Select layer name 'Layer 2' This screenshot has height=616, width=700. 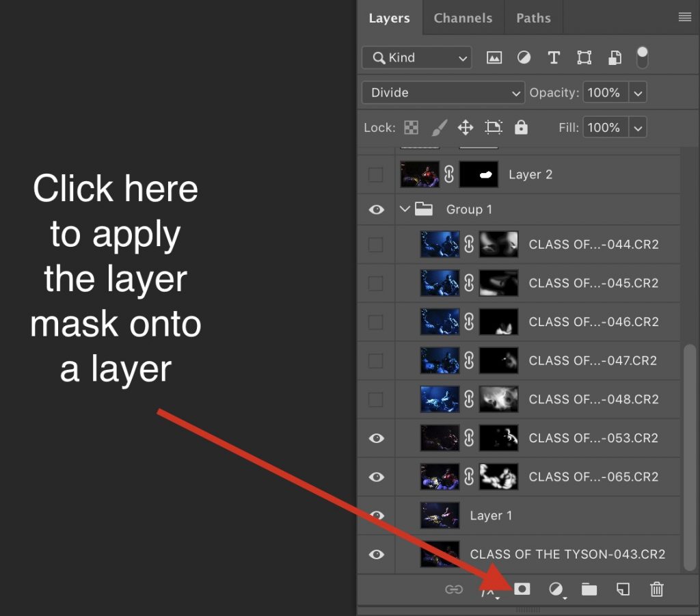[x=530, y=174]
